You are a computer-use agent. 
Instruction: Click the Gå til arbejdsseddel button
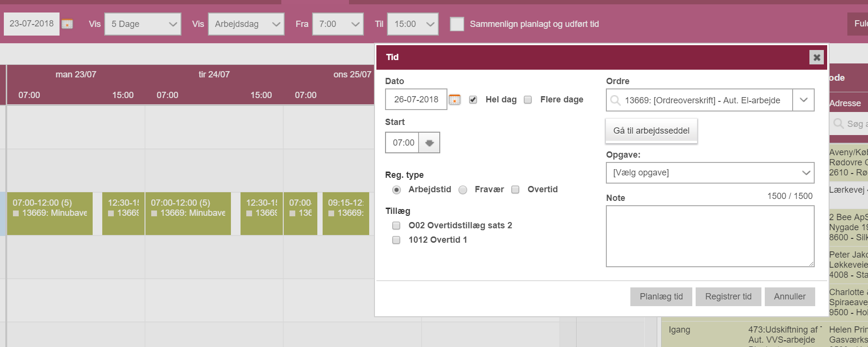pos(651,131)
